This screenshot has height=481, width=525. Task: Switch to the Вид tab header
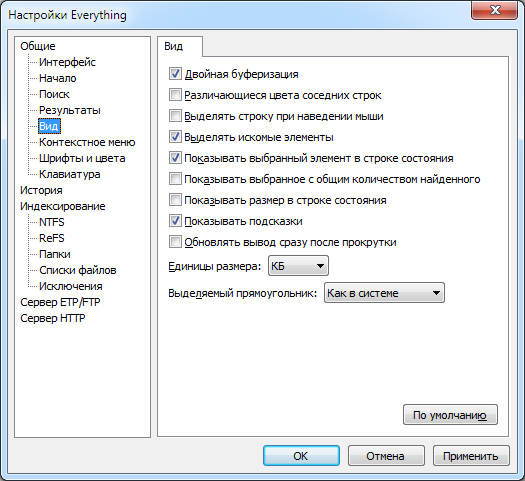click(x=180, y=46)
